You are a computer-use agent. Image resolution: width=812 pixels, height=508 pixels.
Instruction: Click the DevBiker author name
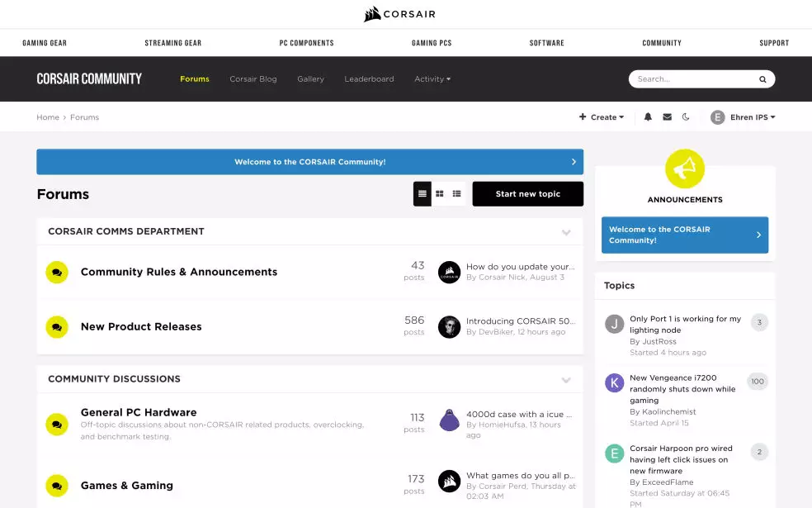[496, 332]
